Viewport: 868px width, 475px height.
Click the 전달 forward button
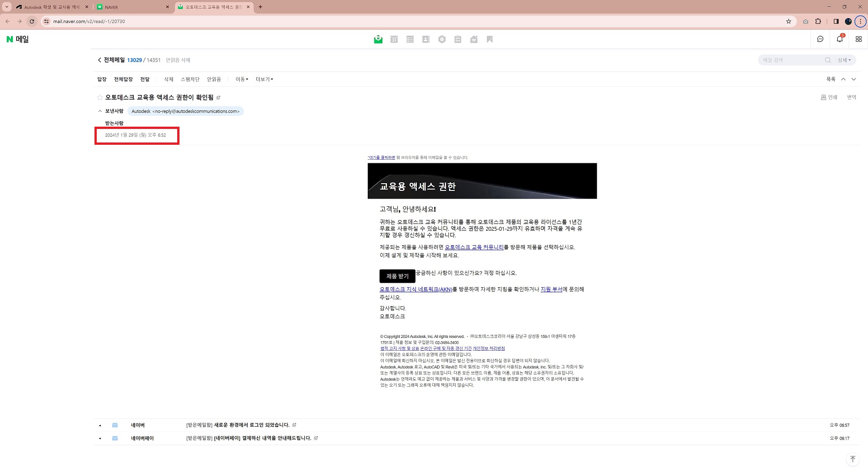(145, 79)
